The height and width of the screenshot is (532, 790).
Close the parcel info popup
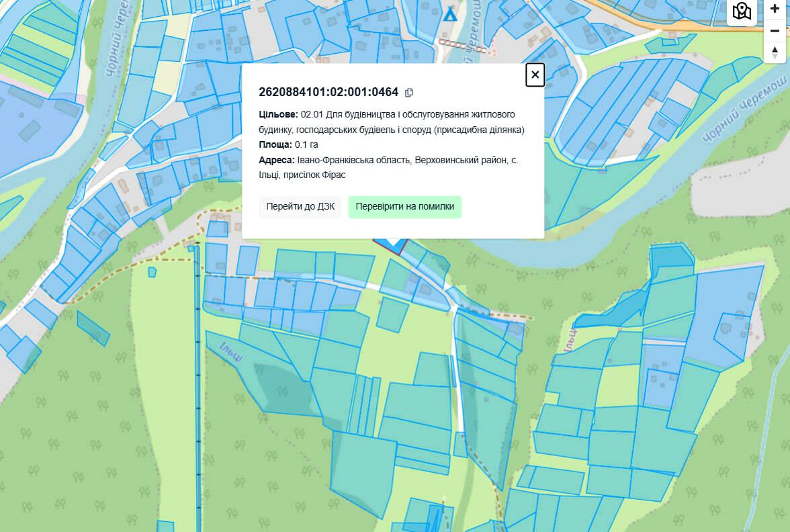tap(535, 75)
